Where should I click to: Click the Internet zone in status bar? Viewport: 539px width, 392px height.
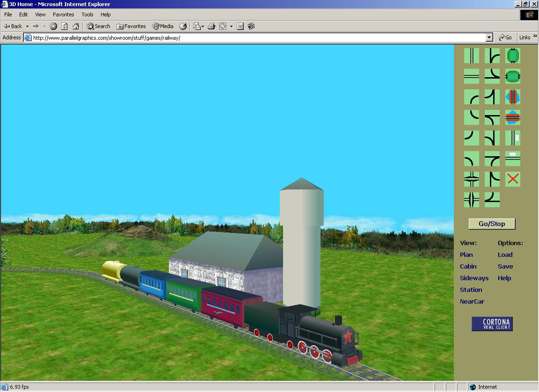pyautogui.click(x=483, y=387)
